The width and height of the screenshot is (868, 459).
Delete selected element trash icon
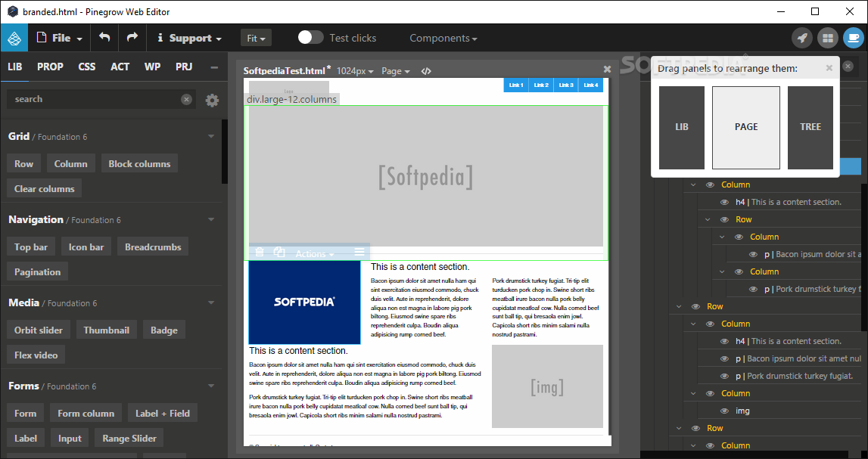[259, 253]
